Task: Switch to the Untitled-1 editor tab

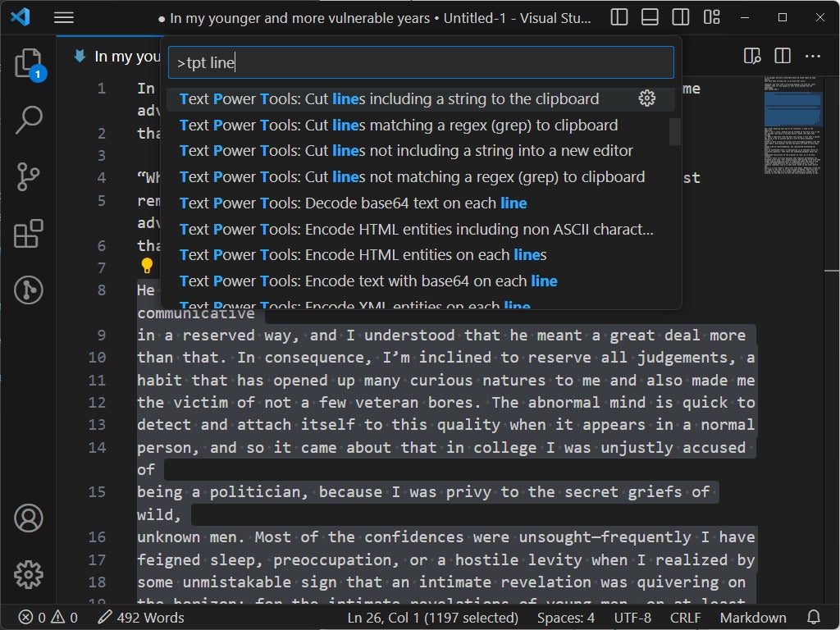Action: 118,57
